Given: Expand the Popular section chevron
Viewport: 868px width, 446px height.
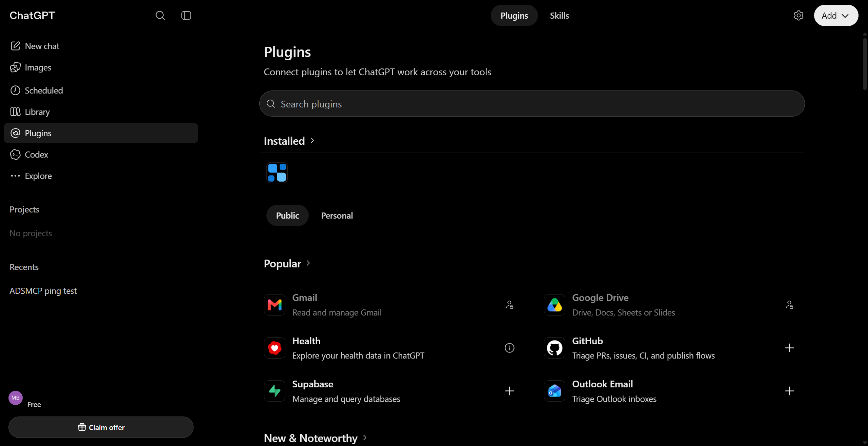Looking at the screenshot, I should [308, 263].
